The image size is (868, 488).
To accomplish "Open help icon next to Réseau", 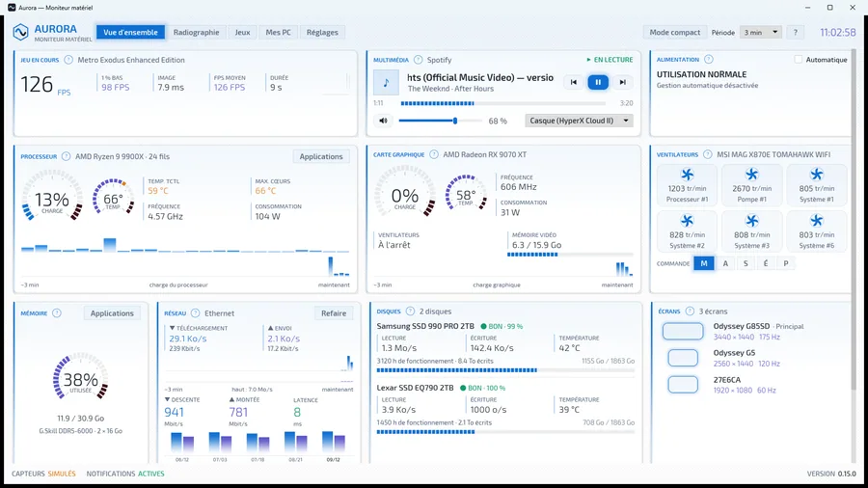I will pyautogui.click(x=195, y=313).
